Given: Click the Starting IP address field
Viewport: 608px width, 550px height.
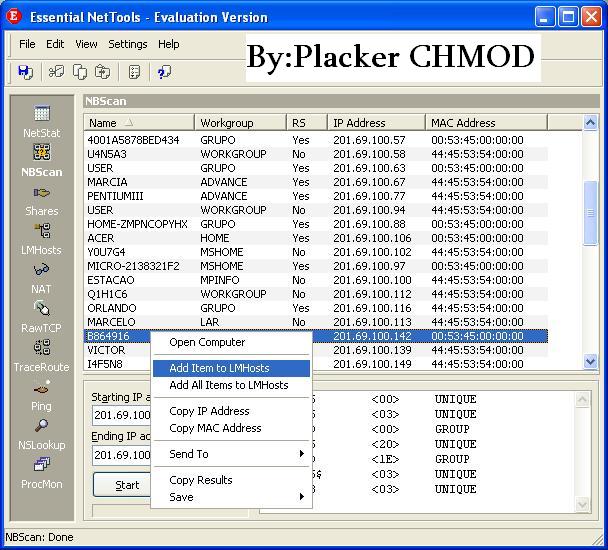Looking at the screenshot, I should pos(122,415).
